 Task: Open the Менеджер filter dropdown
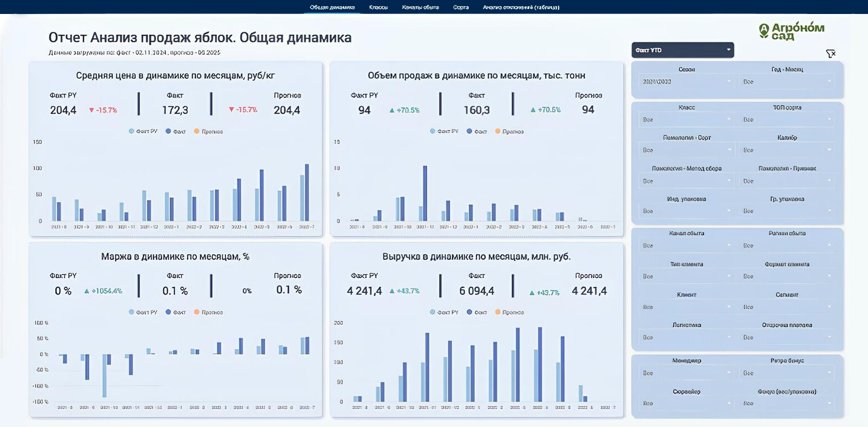pos(686,373)
